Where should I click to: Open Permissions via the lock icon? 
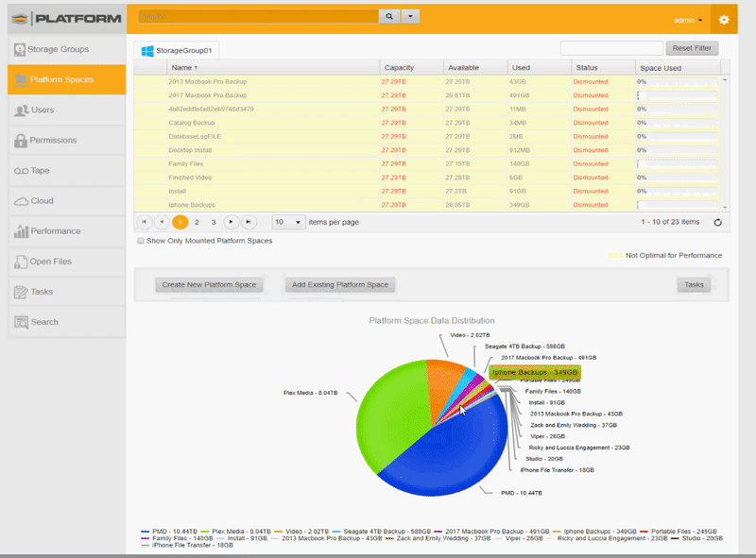[x=20, y=141]
